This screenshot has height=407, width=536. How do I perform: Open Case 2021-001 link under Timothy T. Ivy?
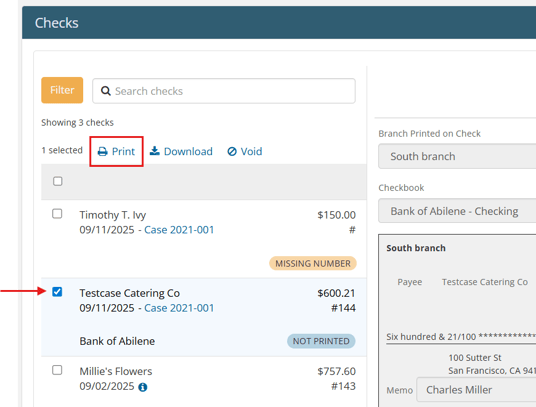coord(179,230)
